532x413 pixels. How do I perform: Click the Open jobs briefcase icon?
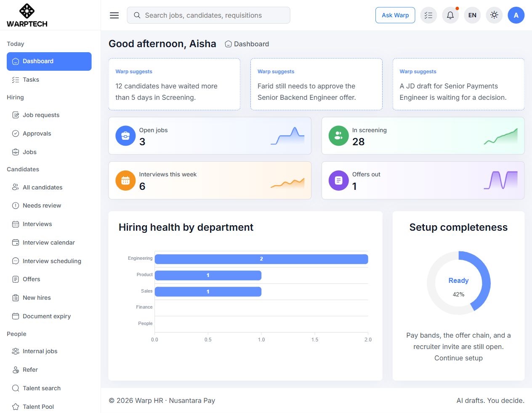(x=125, y=136)
